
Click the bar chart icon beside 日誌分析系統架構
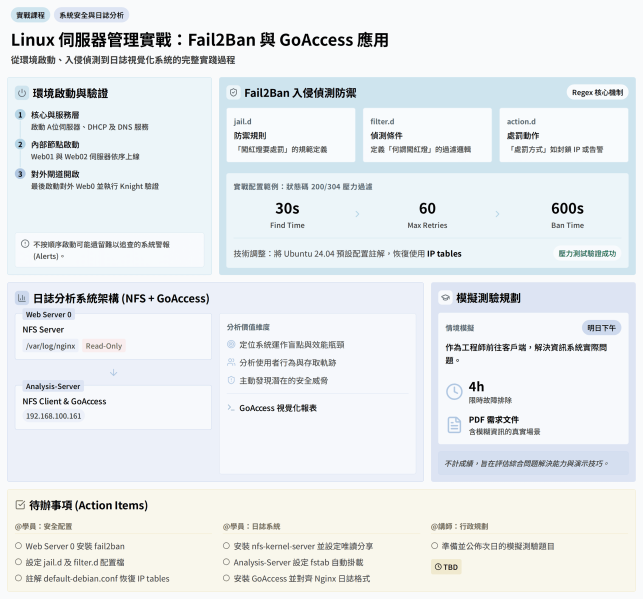click(x=22, y=298)
